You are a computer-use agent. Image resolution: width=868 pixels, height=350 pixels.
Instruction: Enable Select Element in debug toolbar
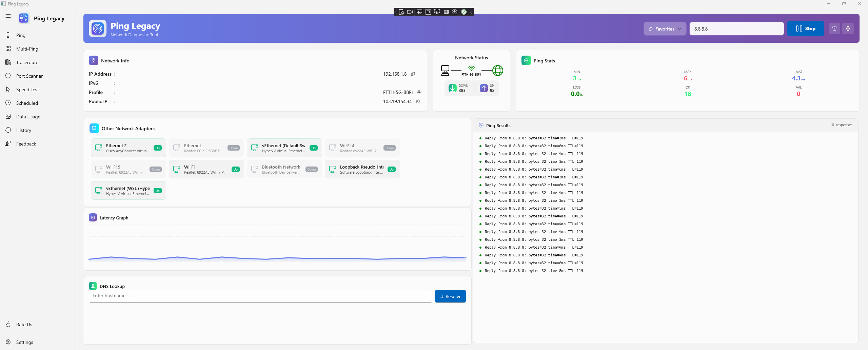[419, 12]
